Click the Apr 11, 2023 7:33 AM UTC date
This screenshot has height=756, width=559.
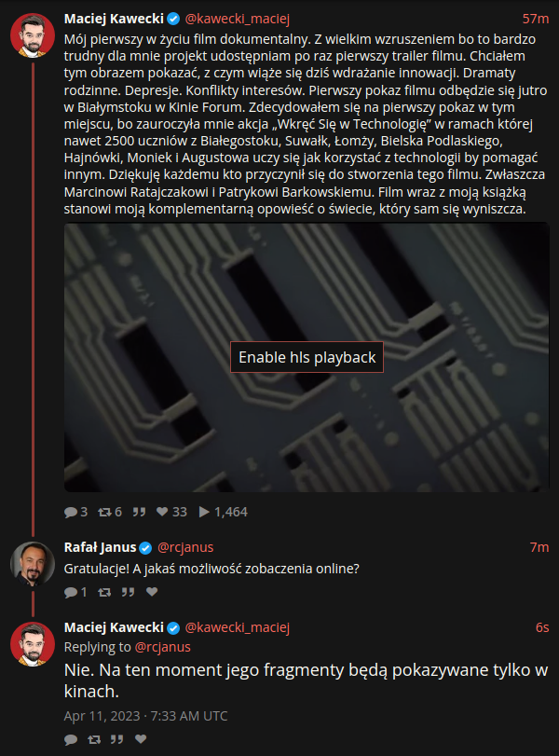[145, 716]
